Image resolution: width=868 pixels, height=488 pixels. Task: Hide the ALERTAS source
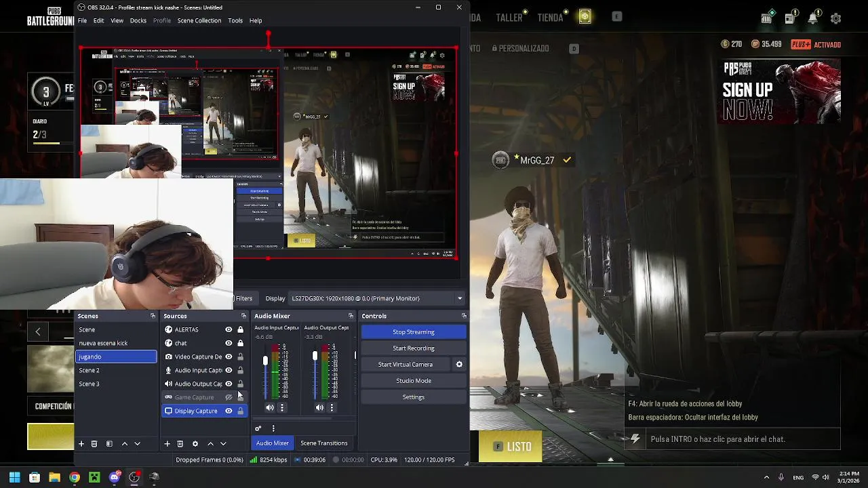229,329
